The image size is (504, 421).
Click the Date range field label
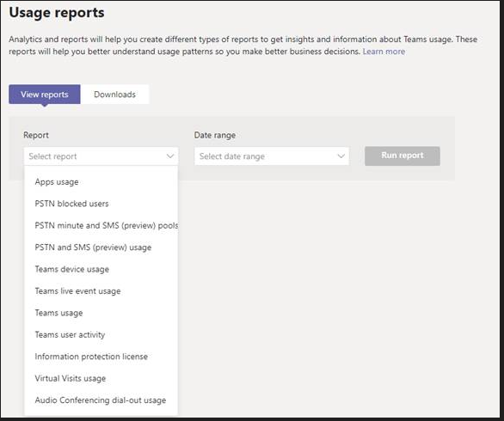coord(215,135)
